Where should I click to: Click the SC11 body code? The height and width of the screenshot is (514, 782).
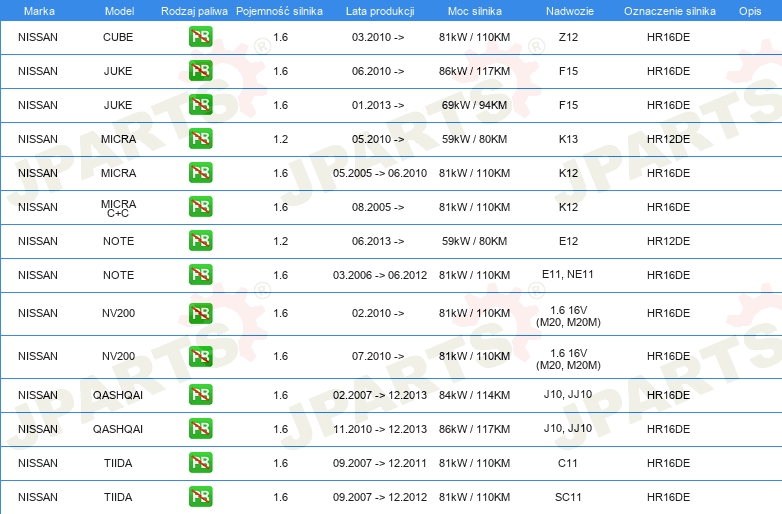(x=568, y=497)
